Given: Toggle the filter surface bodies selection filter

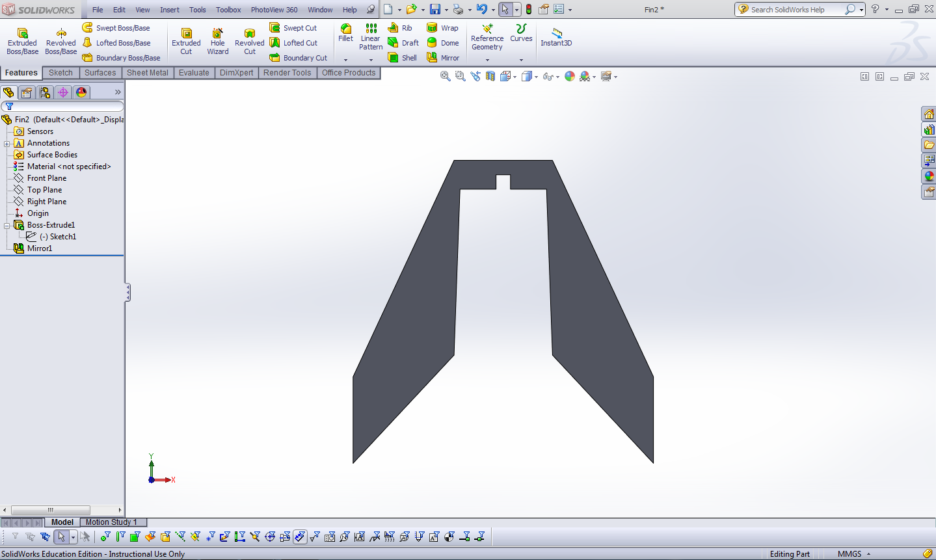Looking at the screenshot, I should [x=150, y=537].
